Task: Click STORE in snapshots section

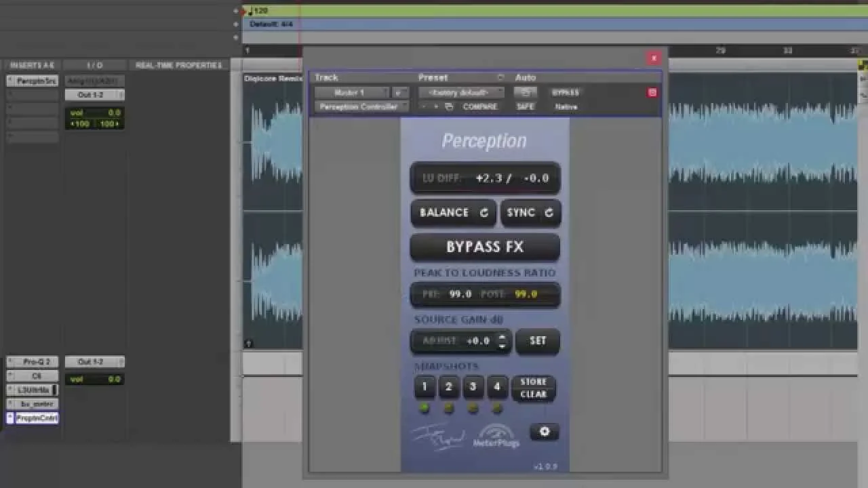Action: pyautogui.click(x=533, y=382)
